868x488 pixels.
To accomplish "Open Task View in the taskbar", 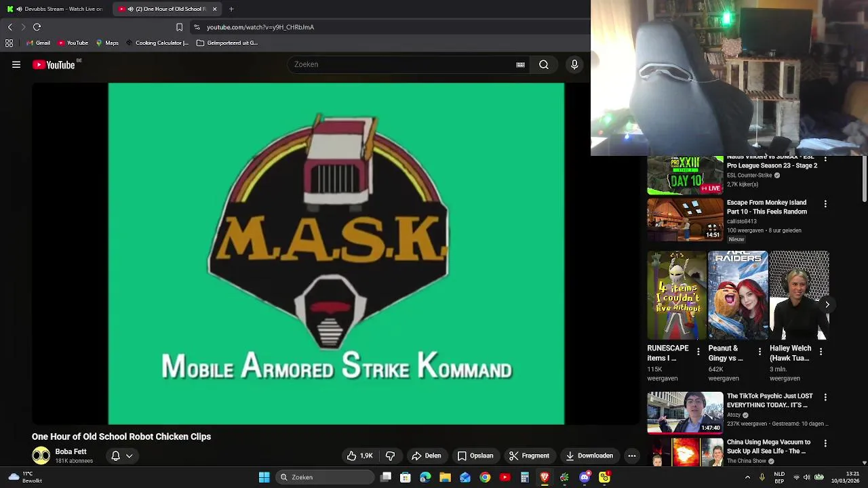I will 386,477.
